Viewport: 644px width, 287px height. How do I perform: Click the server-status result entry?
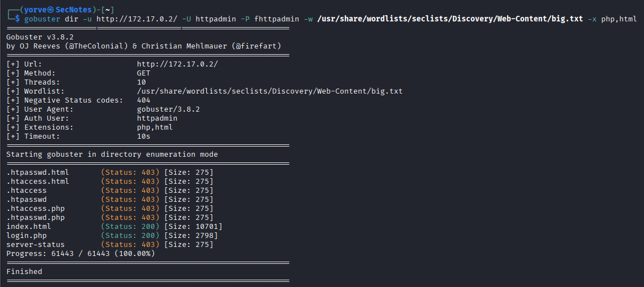[35, 245]
